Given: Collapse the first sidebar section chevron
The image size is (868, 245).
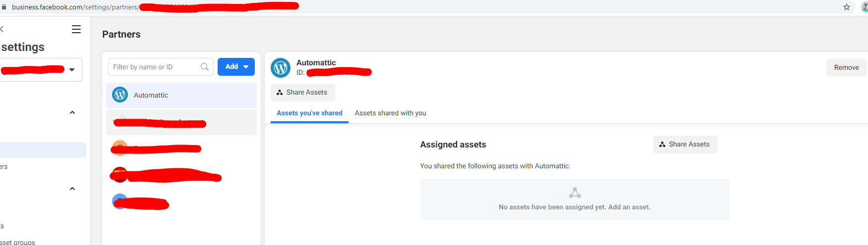Looking at the screenshot, I should pyautogui.click(x=72, y=112).
